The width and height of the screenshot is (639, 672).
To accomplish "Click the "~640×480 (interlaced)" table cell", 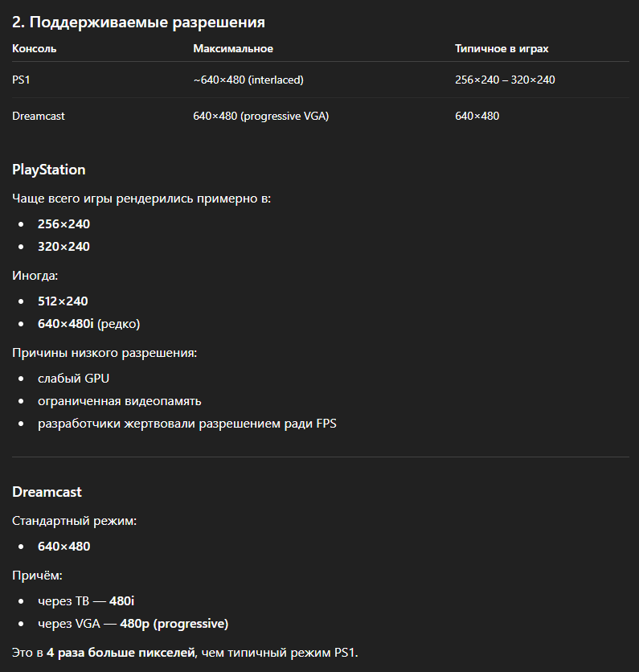I will point(248,80).
